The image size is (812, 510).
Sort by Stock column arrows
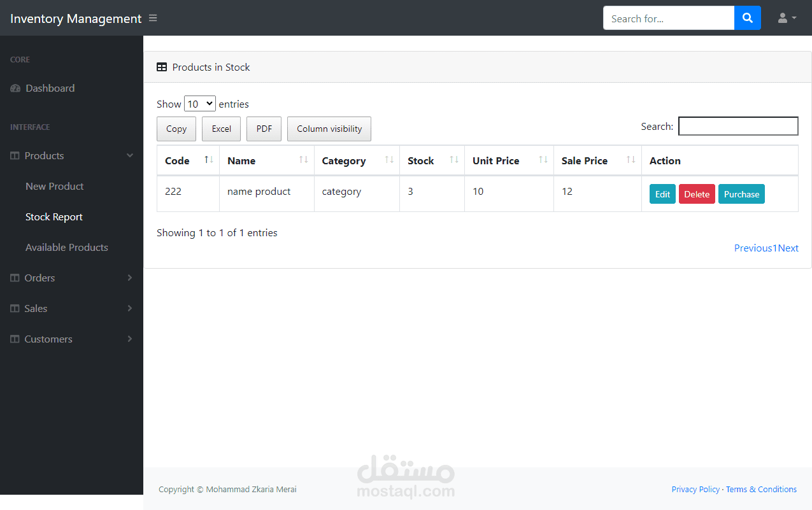(454, 160)
